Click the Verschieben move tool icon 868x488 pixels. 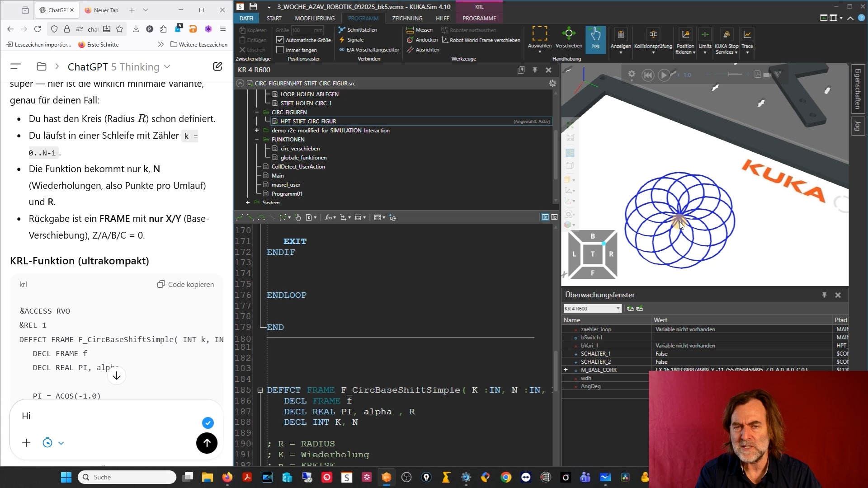(568, 34)
